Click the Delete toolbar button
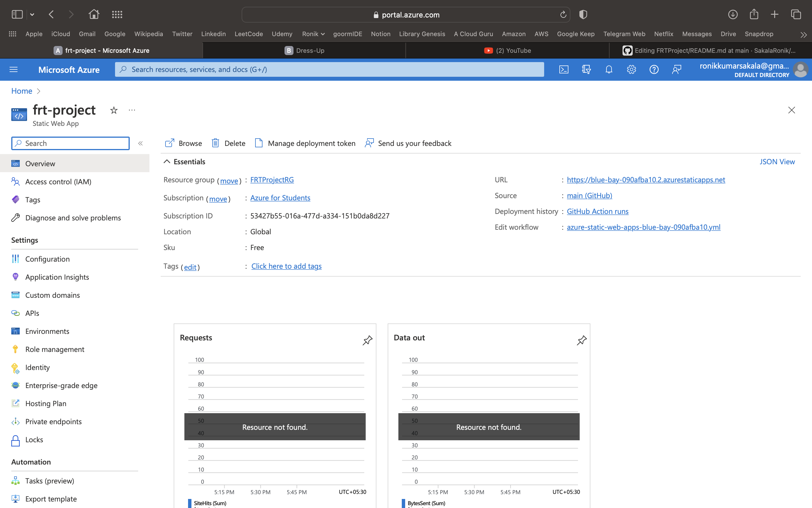Screen dimensions: 812x508 click(x=228, y=143)
